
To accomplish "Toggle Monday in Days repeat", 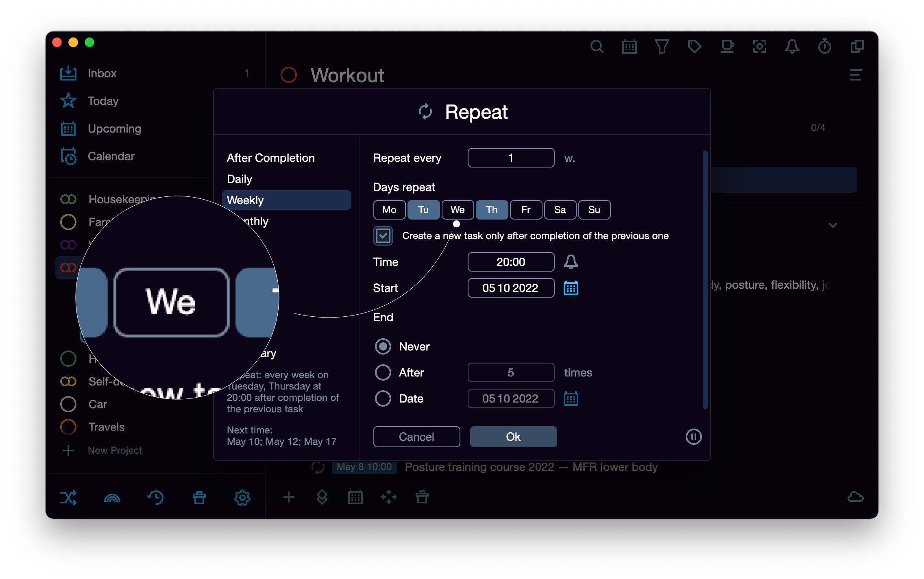I will click(389, 210).
